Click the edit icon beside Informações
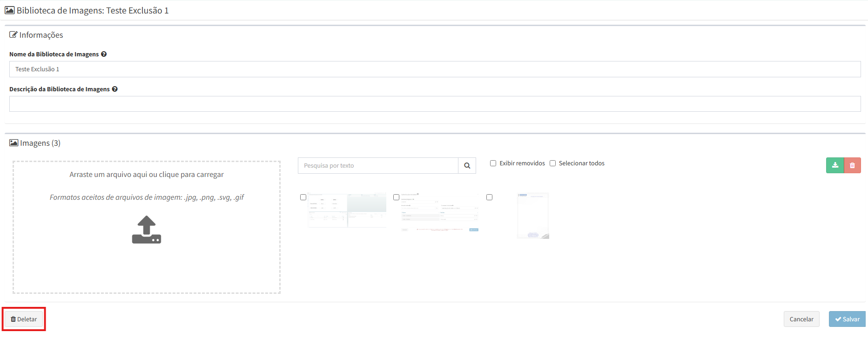The width and height of the screenshot is (868, 346). coord(13,35)
